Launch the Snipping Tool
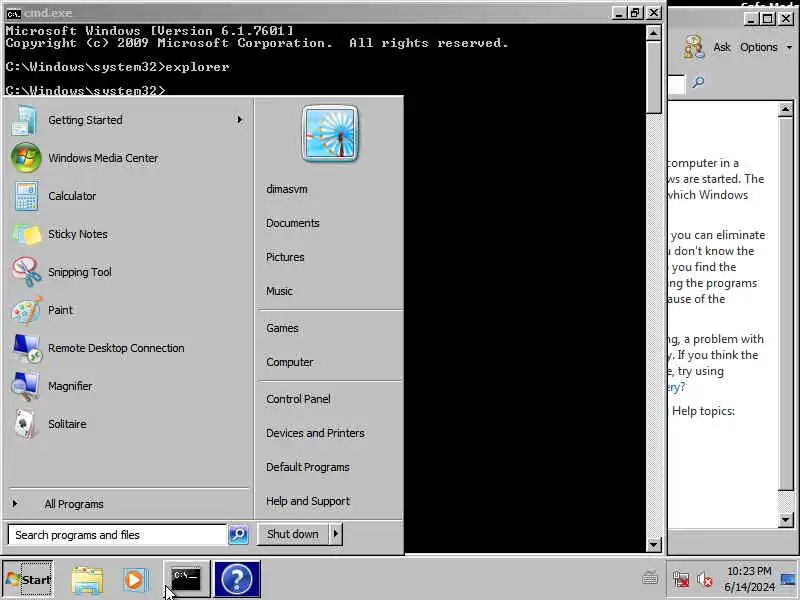This screenshot has width=800, height=600. pyautogui.click(x=127, y=272)
